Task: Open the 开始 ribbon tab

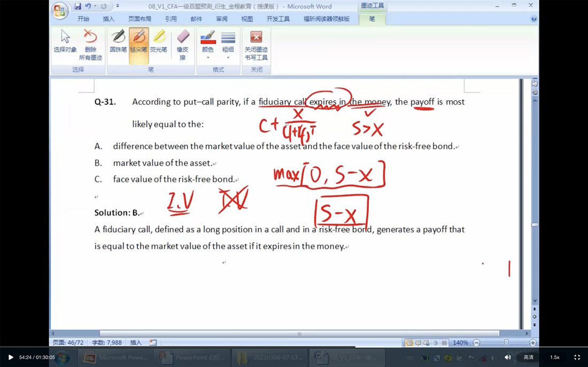Action: (x=83, y=19)
